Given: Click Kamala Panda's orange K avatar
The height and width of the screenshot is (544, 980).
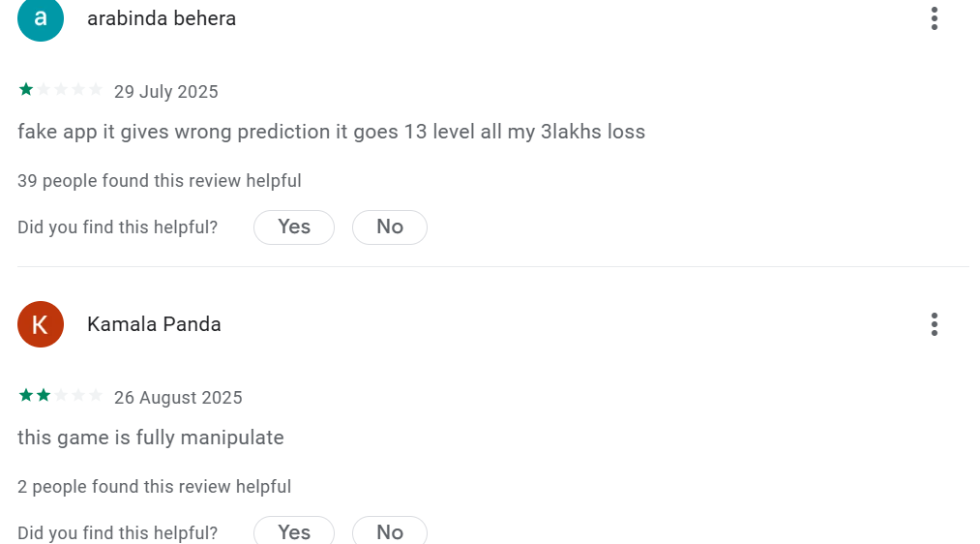Looking at the screenshot, I should point(41,324).
